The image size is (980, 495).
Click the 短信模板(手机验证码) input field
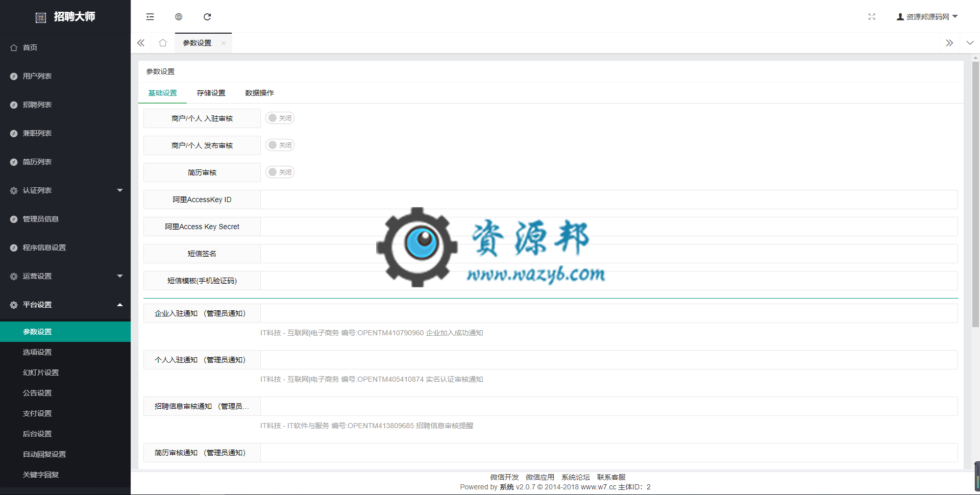click(x=609, y=281)
